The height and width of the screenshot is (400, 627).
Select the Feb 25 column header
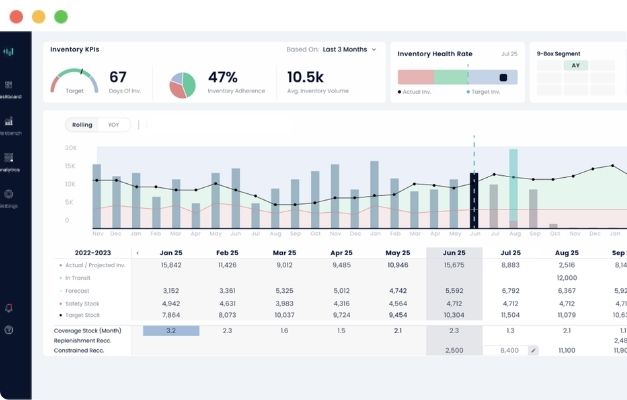227,253
